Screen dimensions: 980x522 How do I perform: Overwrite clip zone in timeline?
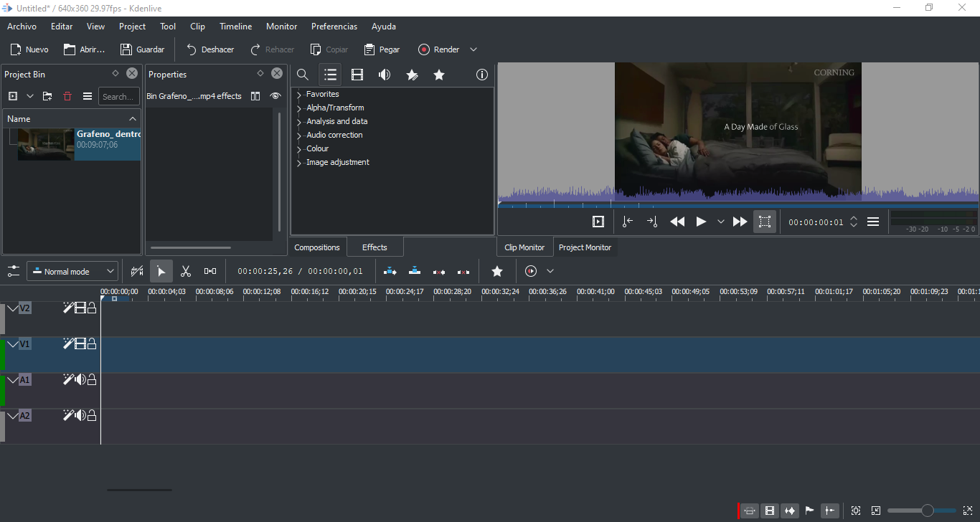coord(415,271)
